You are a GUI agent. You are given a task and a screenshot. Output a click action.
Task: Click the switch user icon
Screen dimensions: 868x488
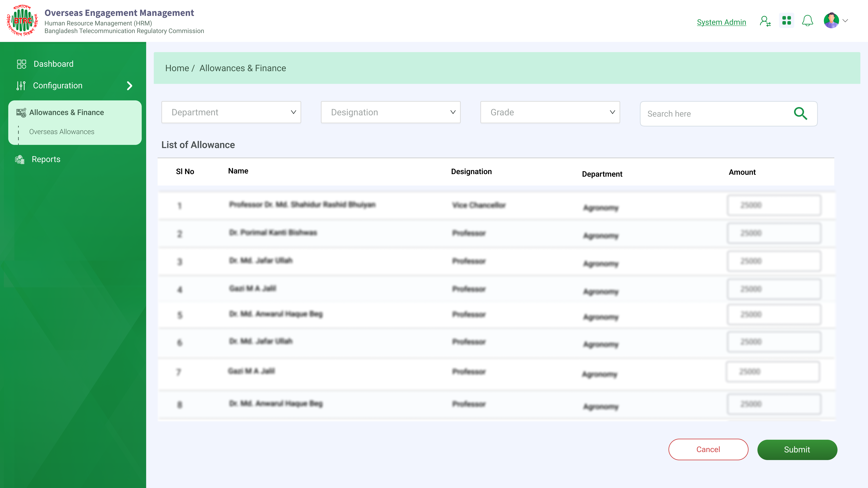[765, 21]
